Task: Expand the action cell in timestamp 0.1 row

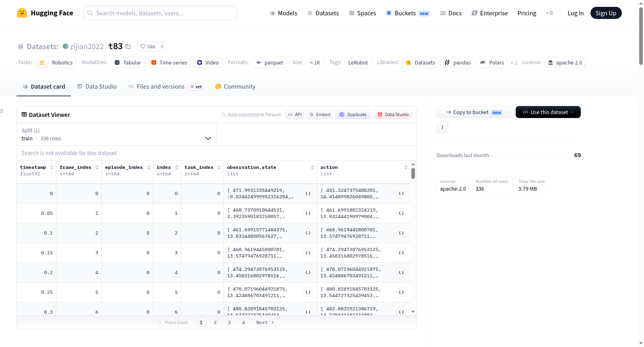Action: pyautogui.click(x=401, y=233)
